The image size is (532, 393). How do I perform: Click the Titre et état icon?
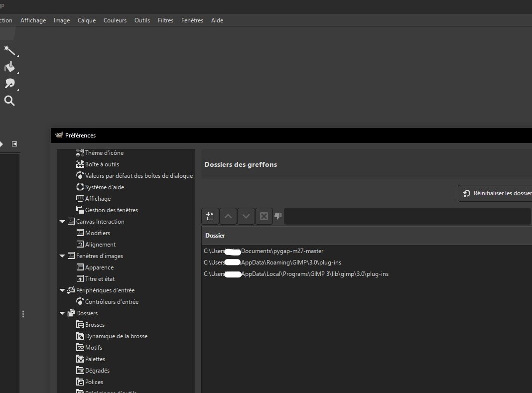[x=80, y=278]
